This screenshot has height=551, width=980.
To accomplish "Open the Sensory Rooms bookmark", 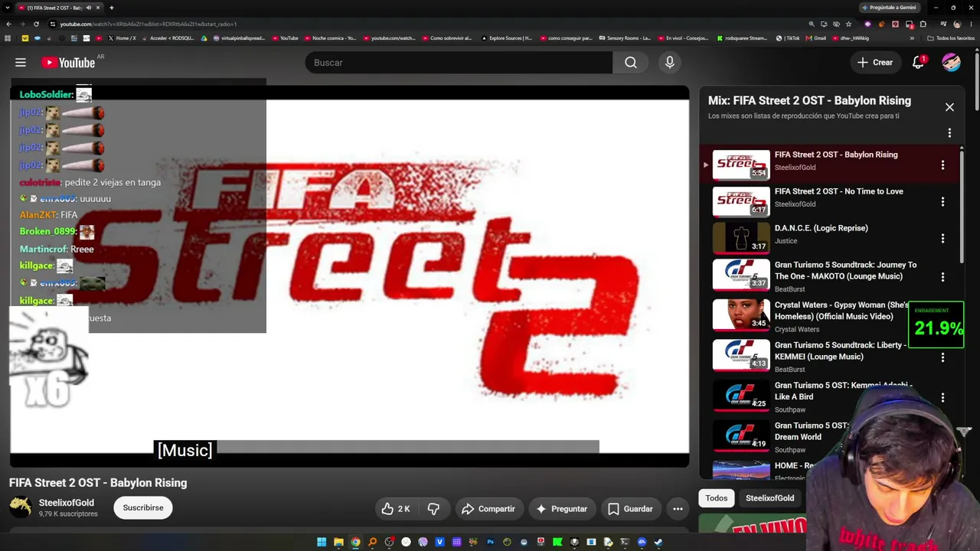I will click(625, 38).
